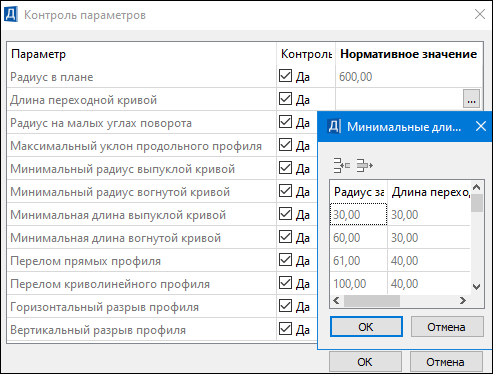Toggle control for Длина переходной кривой
The height and width of the screenshot is (374, 493).
coord(285,99)
